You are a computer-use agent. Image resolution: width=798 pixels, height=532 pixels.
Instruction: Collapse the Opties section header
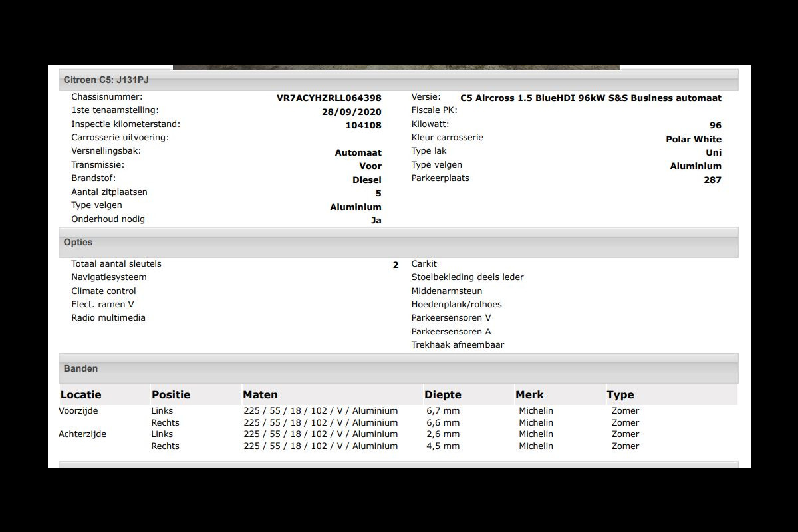[x=78, y=243]
